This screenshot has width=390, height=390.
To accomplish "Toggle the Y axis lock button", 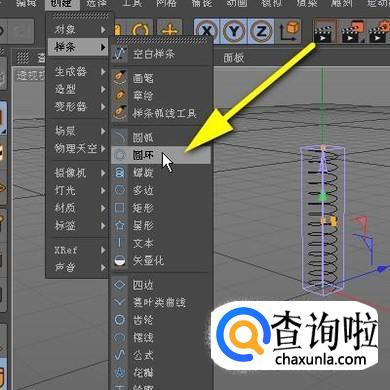I will coord(234,32).
